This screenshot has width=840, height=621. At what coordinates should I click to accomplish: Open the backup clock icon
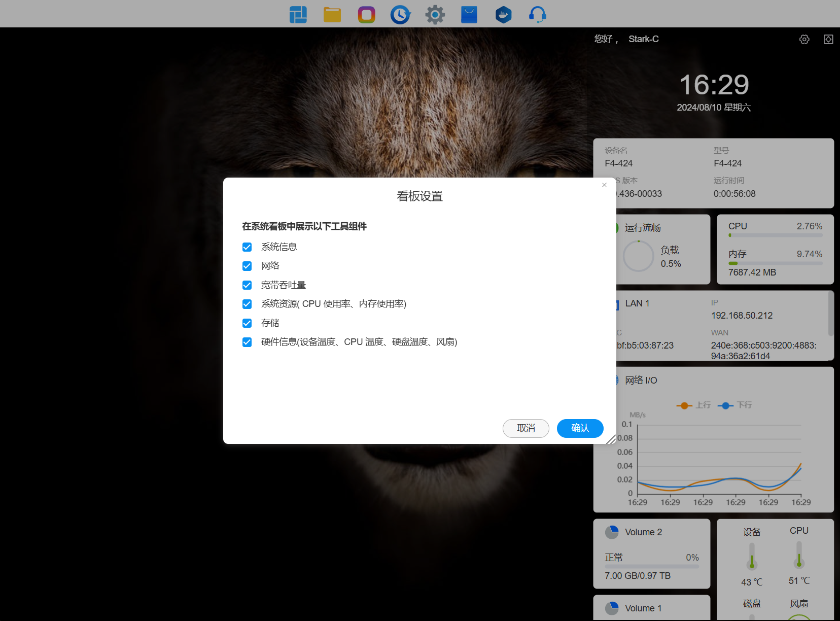pos(401,15)
